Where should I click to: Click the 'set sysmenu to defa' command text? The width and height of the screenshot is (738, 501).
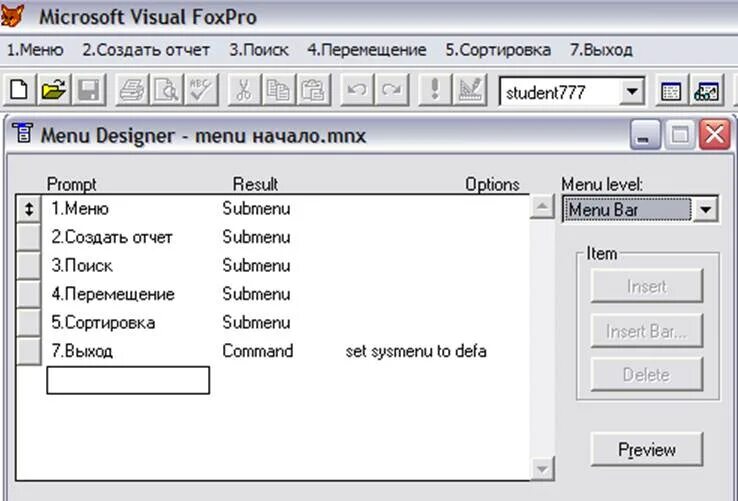[x=416, y=352]
